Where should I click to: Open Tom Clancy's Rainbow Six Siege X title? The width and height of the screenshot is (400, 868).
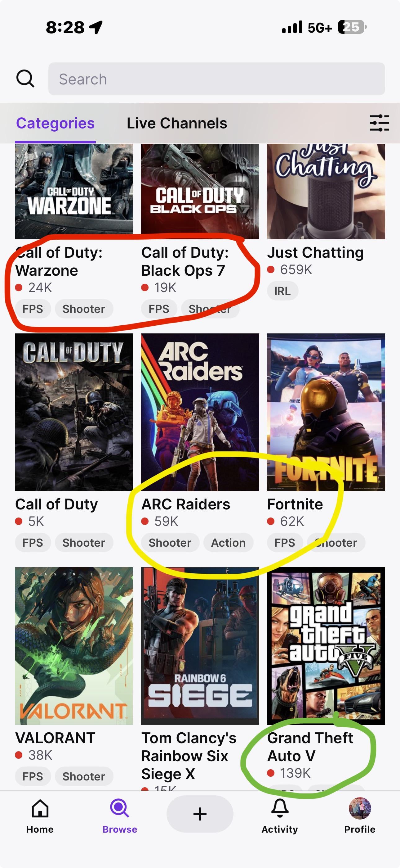(x=189, y=756)
